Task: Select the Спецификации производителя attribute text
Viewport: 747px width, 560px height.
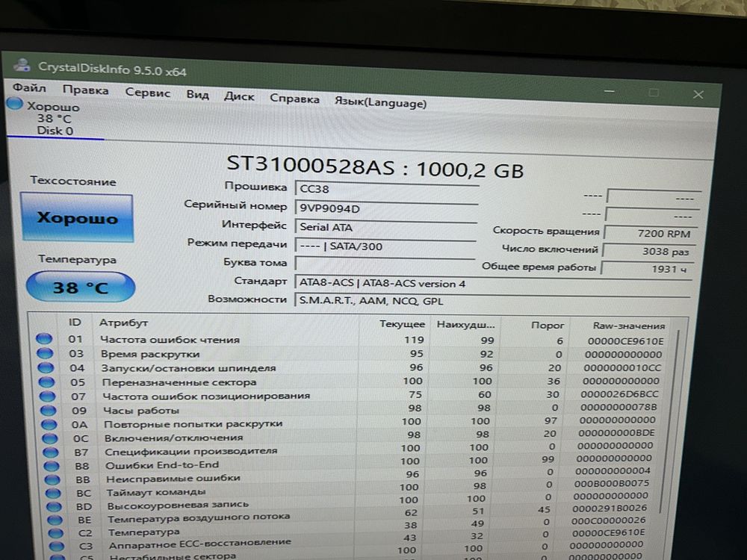Action: (191, 452)
